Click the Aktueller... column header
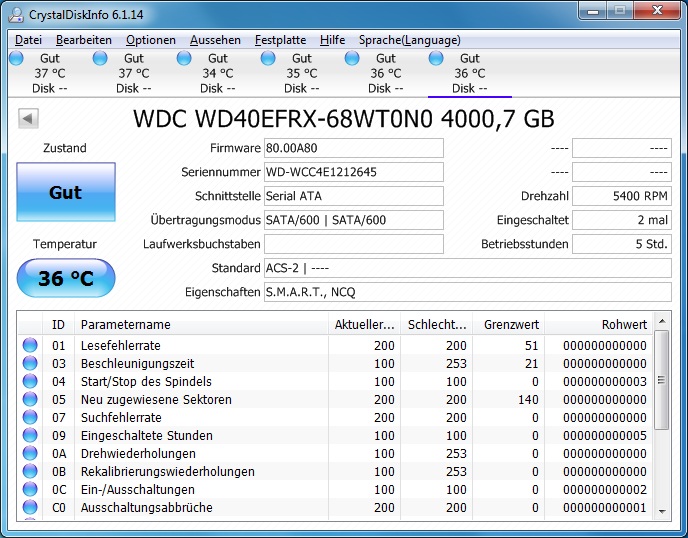This screenshot has height=538, width=688. point(365,324)
